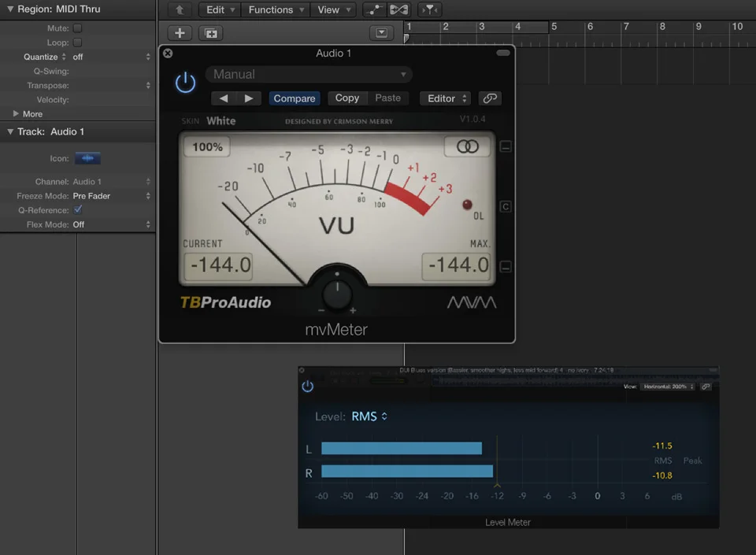Add a new track with plus button

(180, 33)
